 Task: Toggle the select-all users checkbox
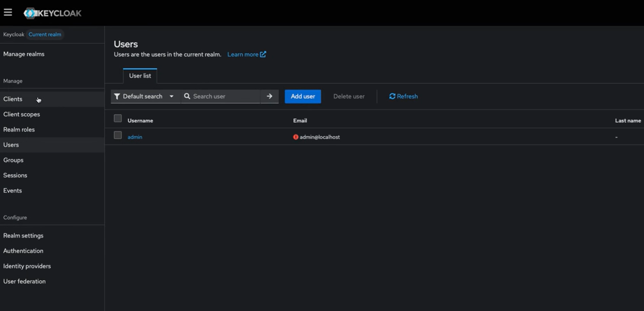(x=118, y=119)
